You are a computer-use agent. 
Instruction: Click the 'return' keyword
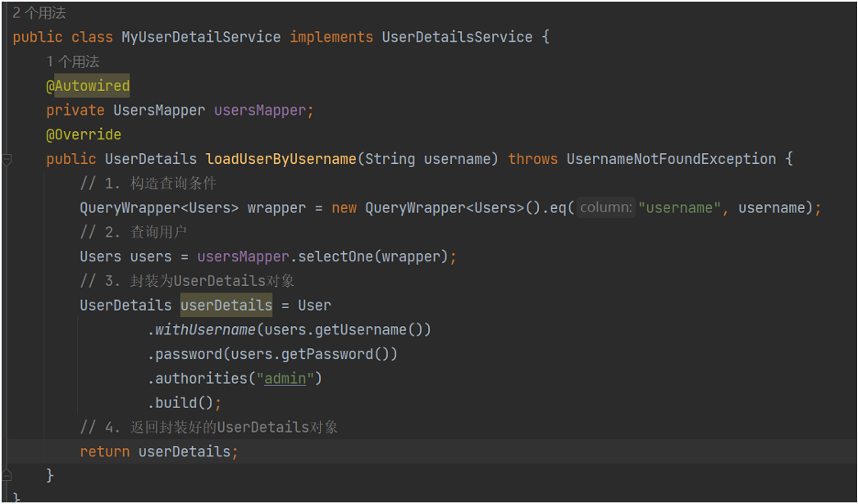104,452
